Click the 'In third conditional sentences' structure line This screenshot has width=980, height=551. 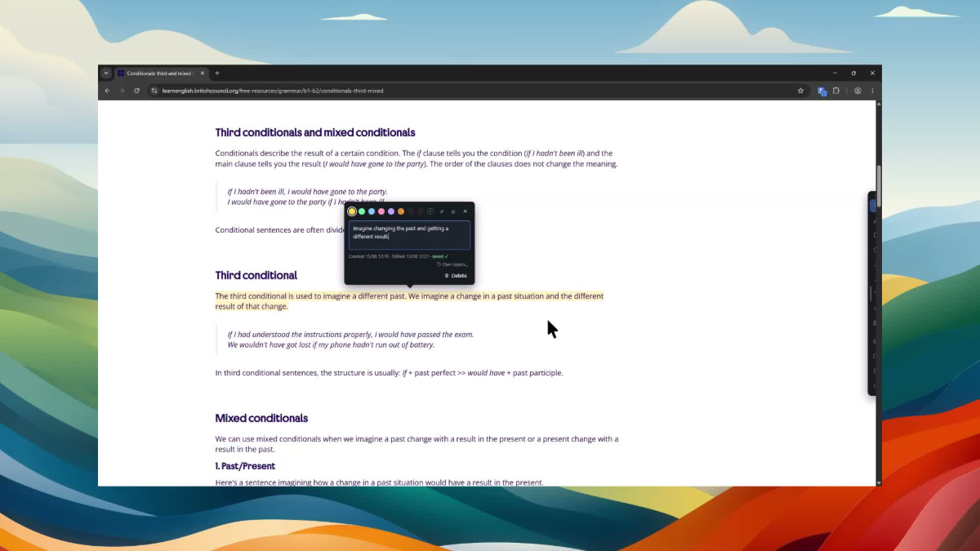click(x=389, y=373)
